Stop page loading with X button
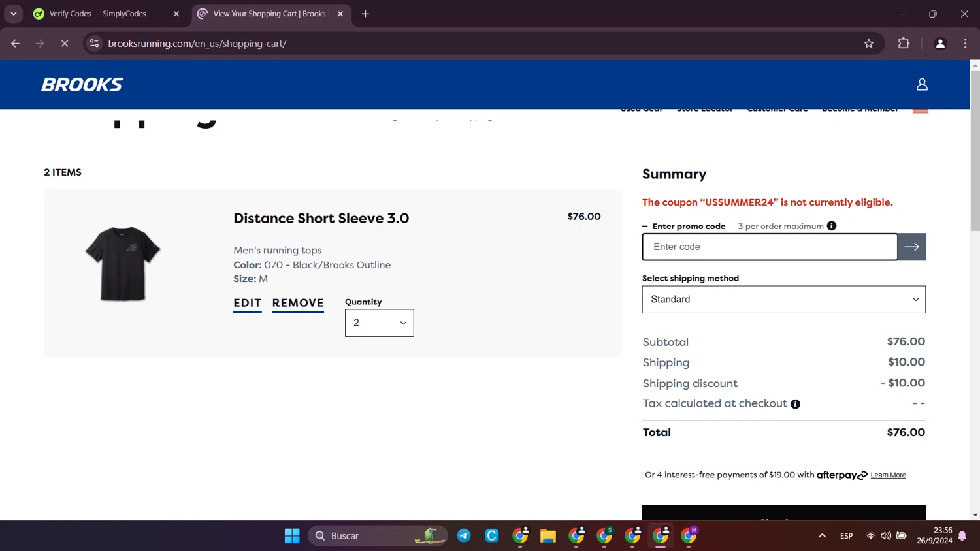 65,44
